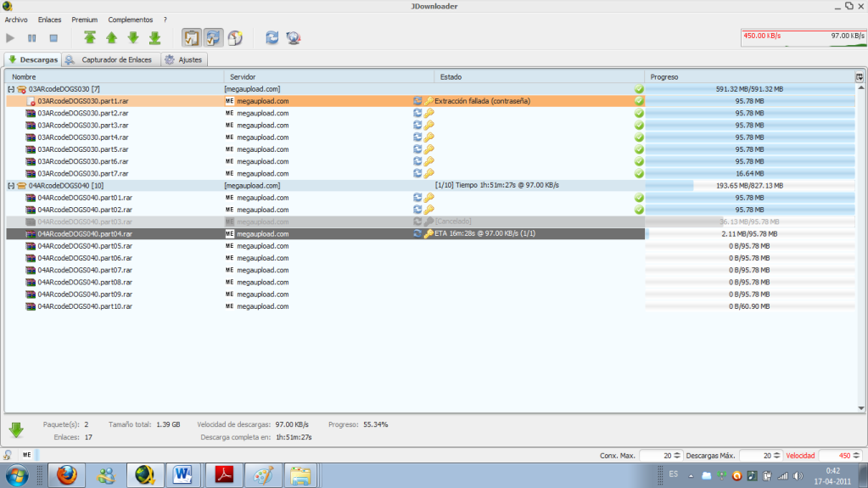The width and height of the screenshot is (868, 488).
Task: Sort by the Estado column header
Action: pyautogui.click(x=539, y=77)
